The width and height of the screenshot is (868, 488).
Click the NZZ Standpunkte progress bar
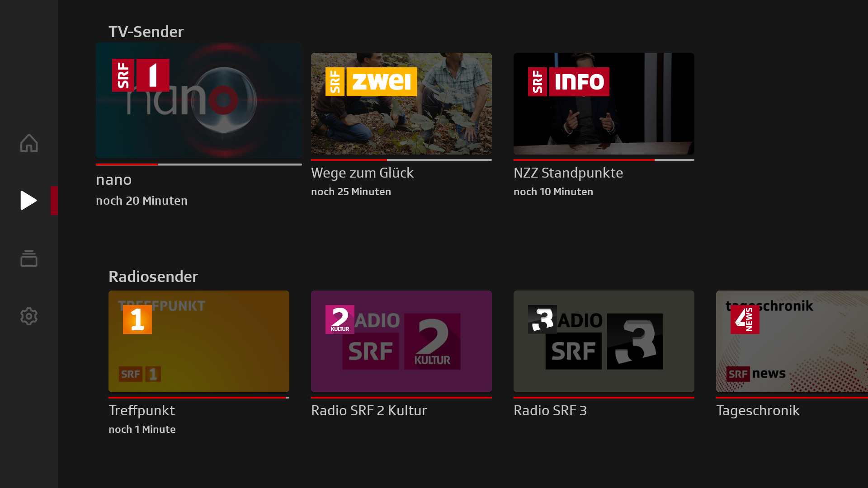pyautogui.click(x=604, y=160)
